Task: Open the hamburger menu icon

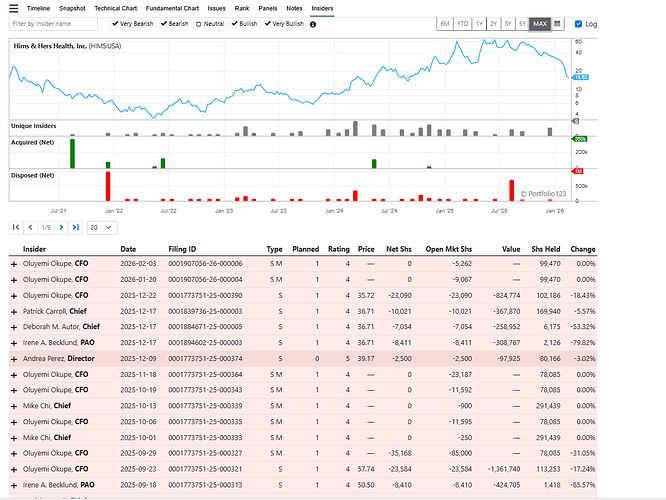Action: point(12,7)
